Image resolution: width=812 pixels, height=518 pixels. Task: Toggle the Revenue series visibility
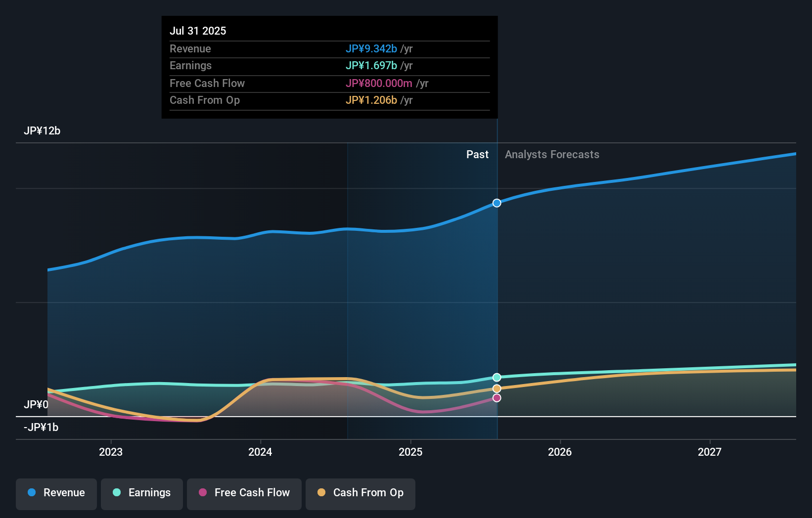point(56,493)
